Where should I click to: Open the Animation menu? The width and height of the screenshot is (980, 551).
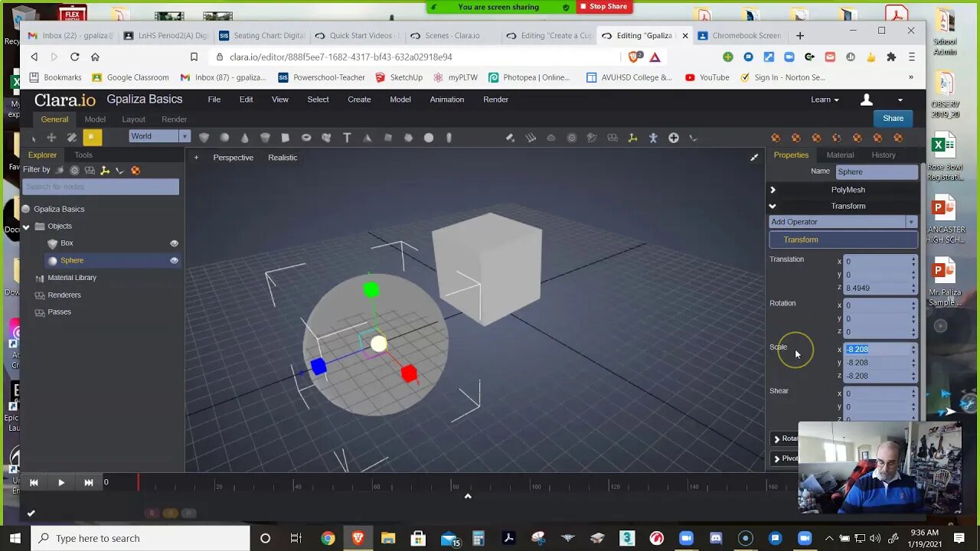tap(446, 99)
